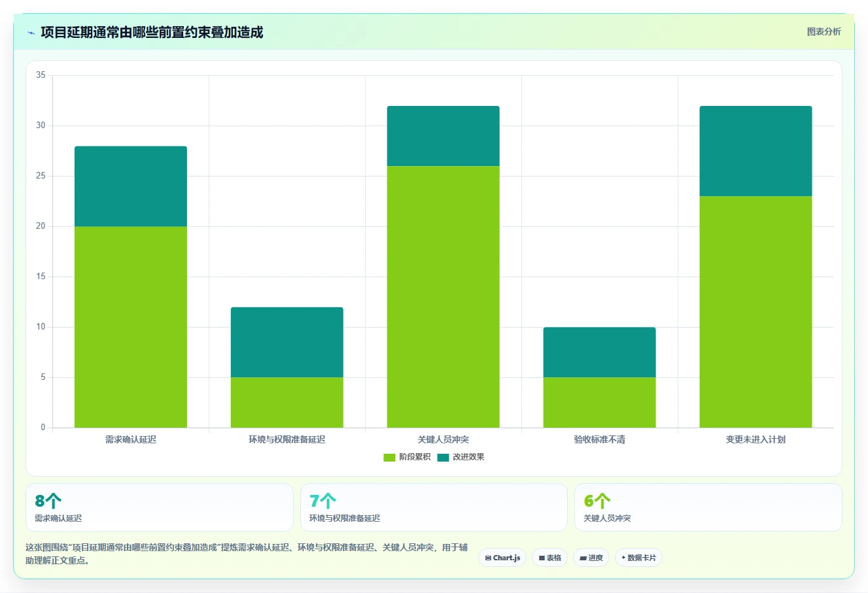Click the 表格 tag chip

point(549,558)
